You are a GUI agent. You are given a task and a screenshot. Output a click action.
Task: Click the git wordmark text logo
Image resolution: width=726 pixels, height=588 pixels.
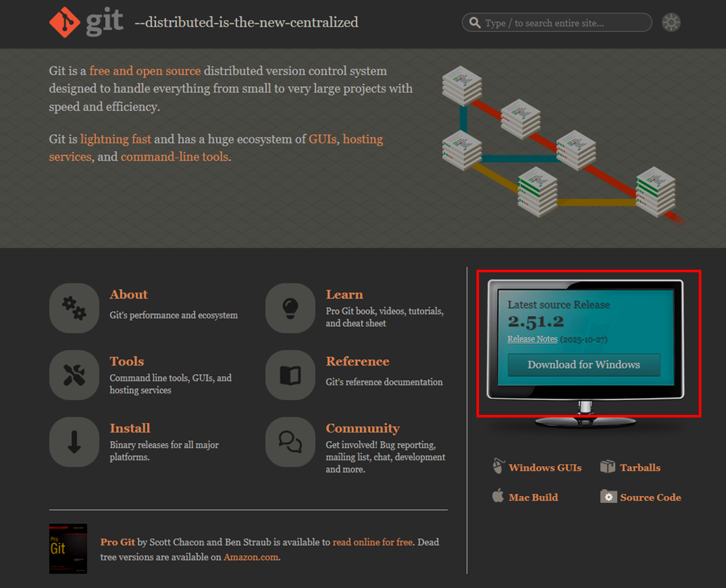tap(104, 21)
